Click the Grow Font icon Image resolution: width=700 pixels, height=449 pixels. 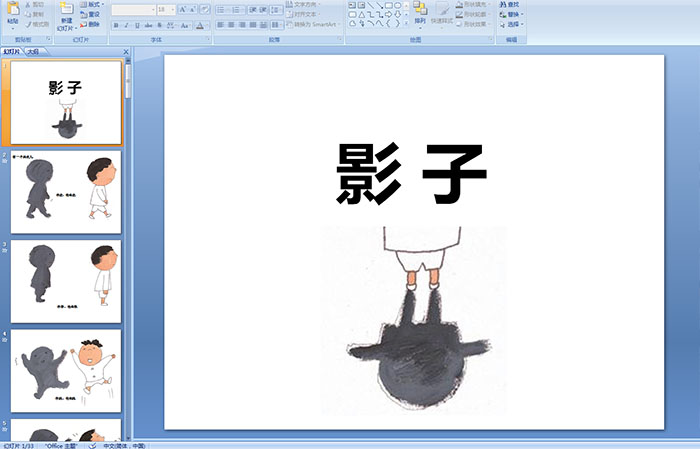(182, 9)
